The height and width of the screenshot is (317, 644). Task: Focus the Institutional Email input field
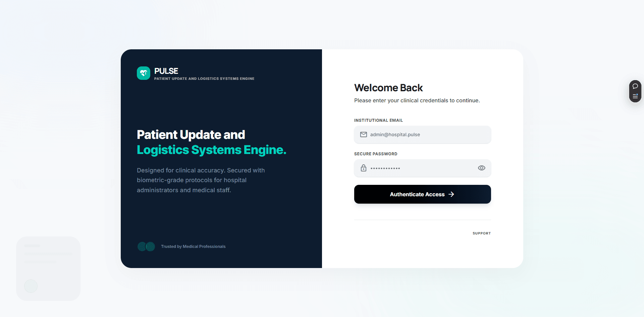coord(423,135)
